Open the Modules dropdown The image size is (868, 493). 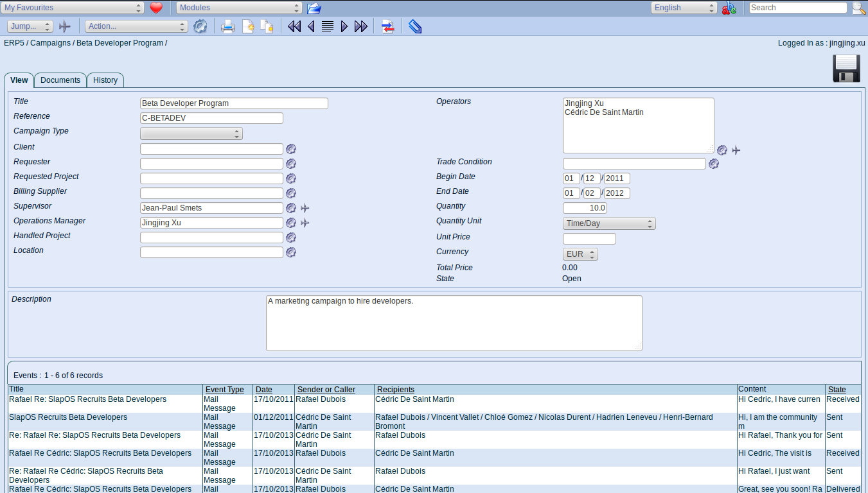[239, 8]
